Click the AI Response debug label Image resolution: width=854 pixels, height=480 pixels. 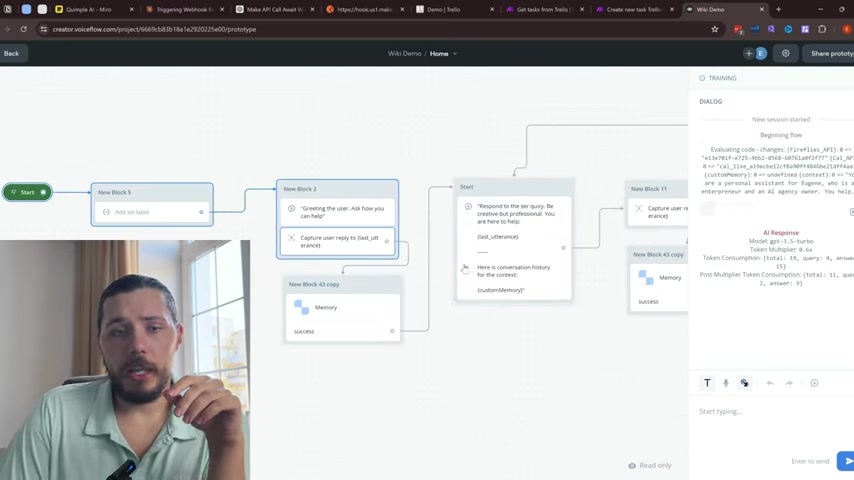[x=780, y=233]
